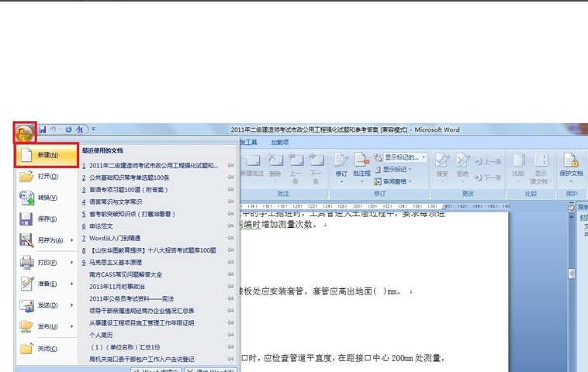Toggle the ruler icon above the scrollbar
The height and width of the screenshot is (372, 588).
(x=571, y=208)
